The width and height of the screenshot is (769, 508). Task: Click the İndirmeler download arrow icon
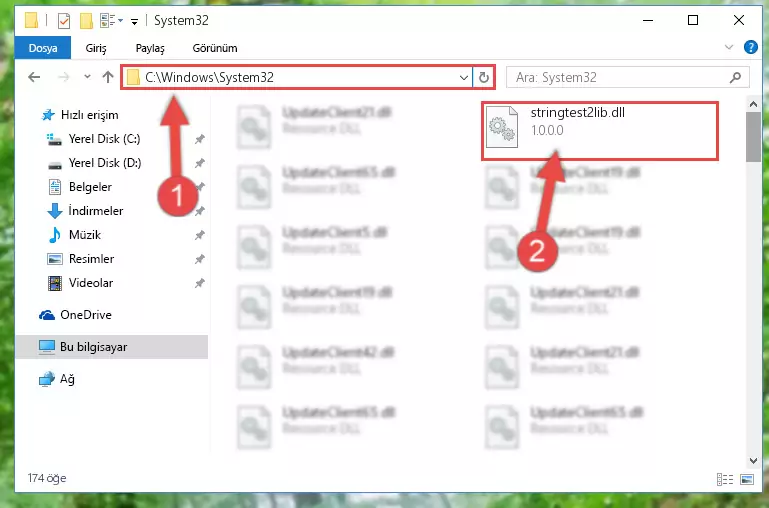click(x=54, y=211)
